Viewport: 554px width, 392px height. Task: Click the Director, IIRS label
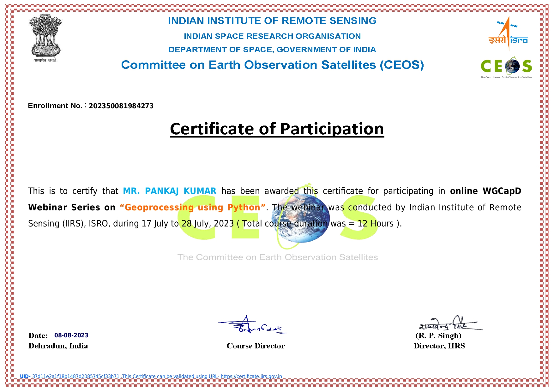[x=439, y=346]
